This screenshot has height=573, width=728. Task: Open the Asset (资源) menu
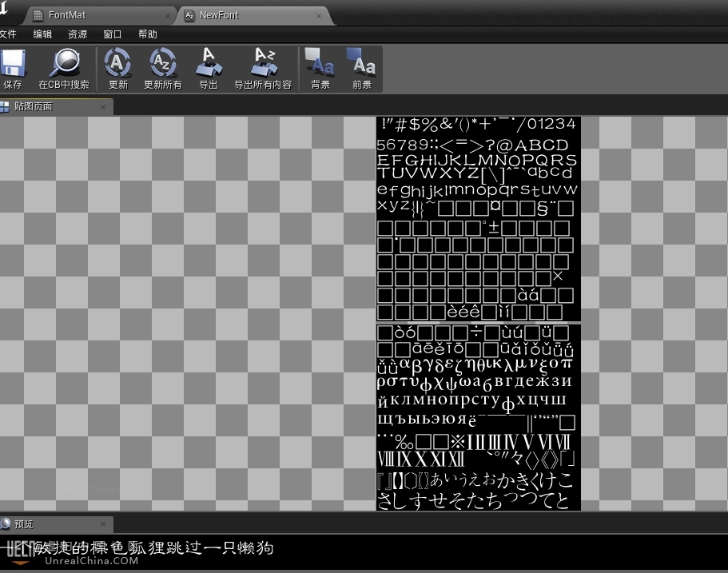click(x=77, y=34)
